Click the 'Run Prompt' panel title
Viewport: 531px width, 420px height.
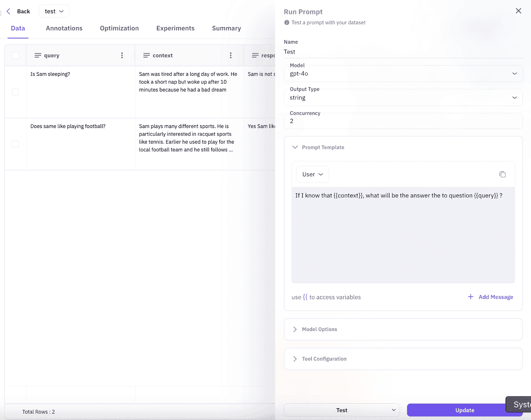point(303,12)
